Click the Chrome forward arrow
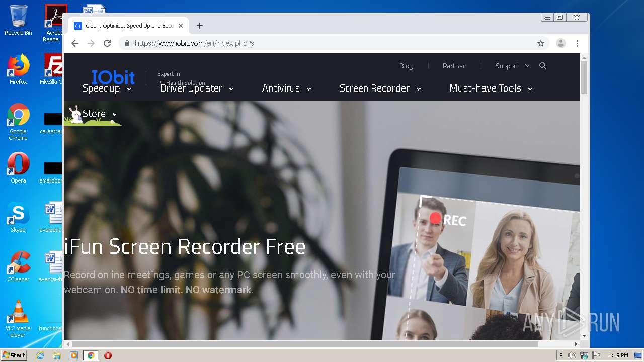The image size is (644, 362). tap(91, 43)
